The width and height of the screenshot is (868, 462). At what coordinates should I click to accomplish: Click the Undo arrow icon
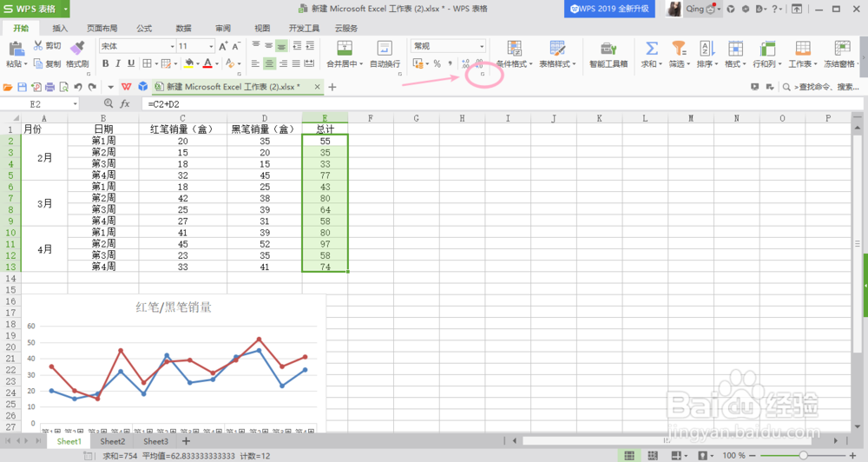click(78, 87)
